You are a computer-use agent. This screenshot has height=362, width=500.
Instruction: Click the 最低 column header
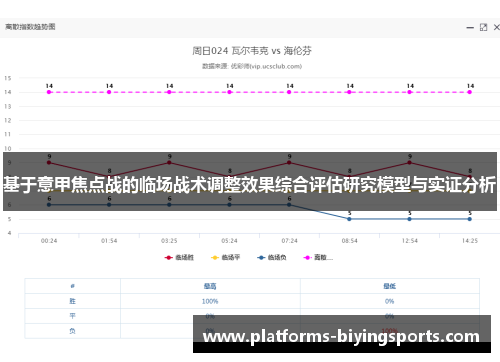pyautogui.click(x=389, y=286)
